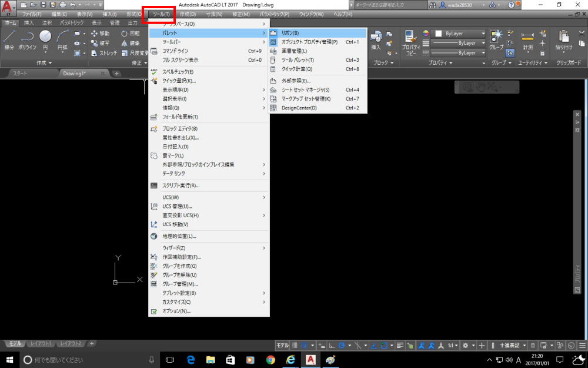Switch to the レイアウト1 layout tab
Screen dimensions: 588x368
(41, 344)
